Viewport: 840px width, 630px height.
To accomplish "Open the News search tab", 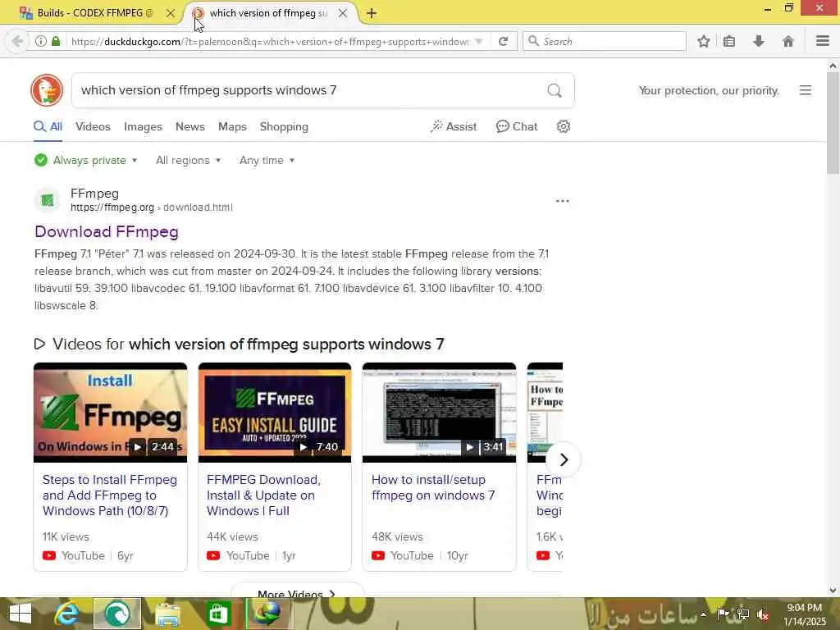I will coord(190,126).
